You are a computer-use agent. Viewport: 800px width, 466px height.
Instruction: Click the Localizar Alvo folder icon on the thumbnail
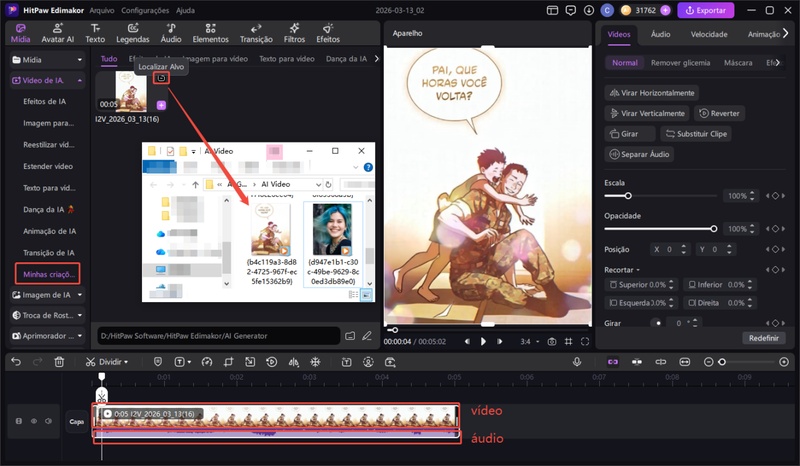click(x=161, y=78)
